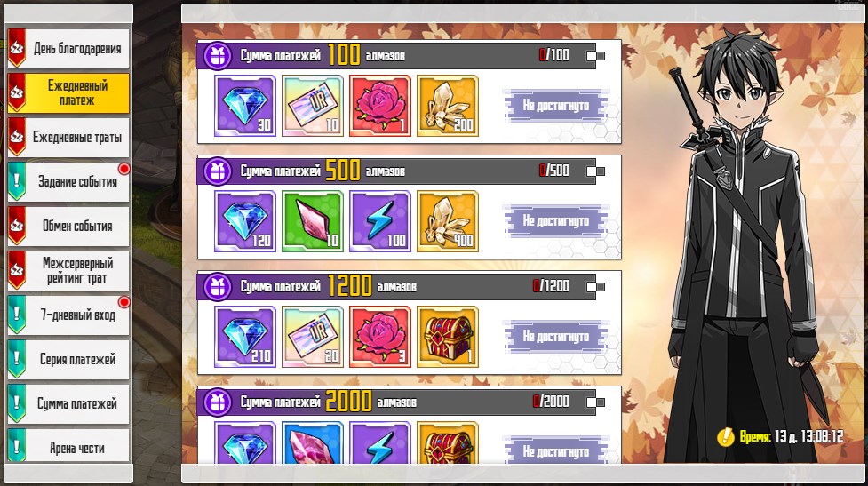The image size is (868, 486).
Task: Click the treasure chest in the 1200 tier
Action: point(447,337)
